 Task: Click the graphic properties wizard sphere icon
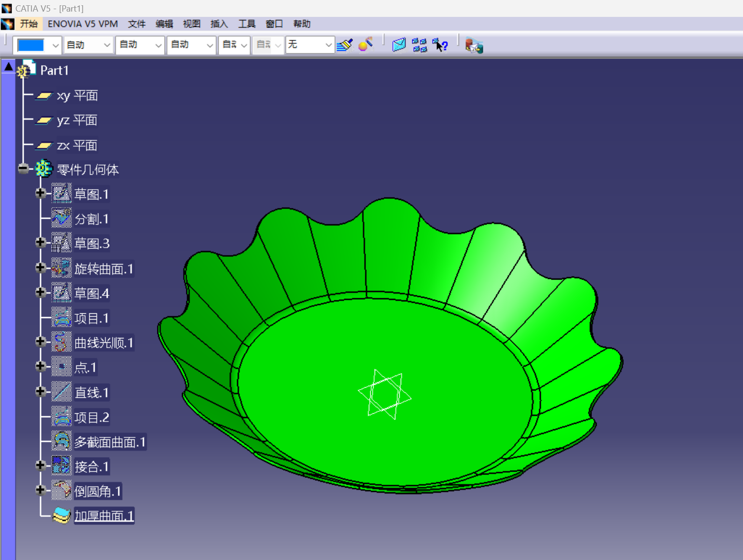click(366, 44)
